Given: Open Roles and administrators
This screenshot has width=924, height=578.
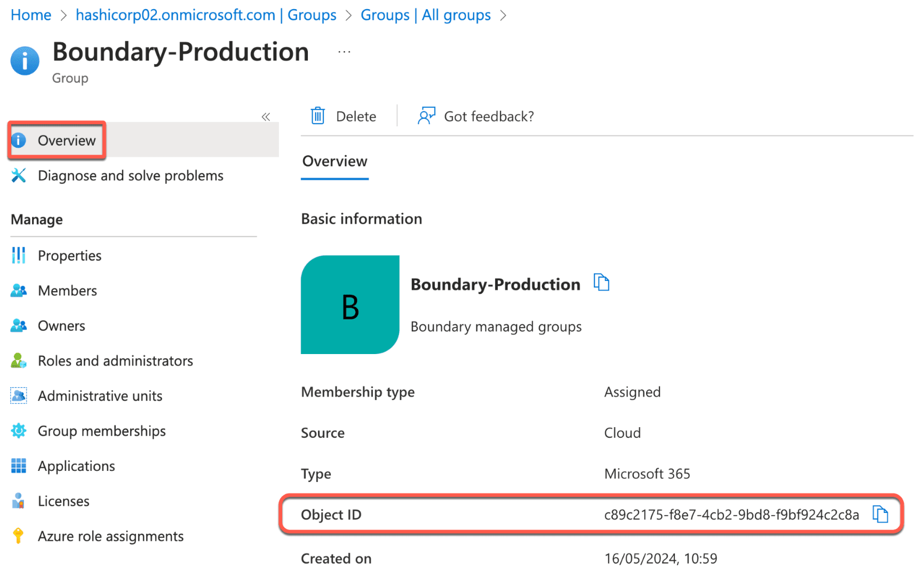Looking at the screenshot, I should click(x=115, y=361).
